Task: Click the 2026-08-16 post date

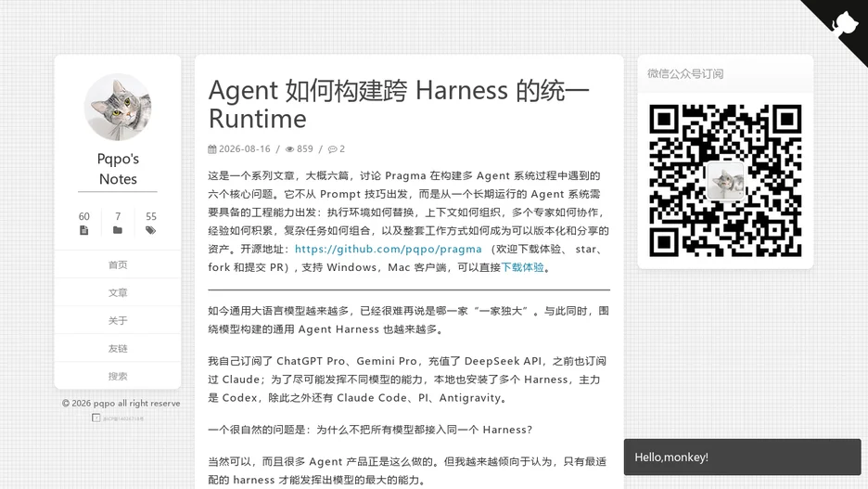Action: coord(245,149)
